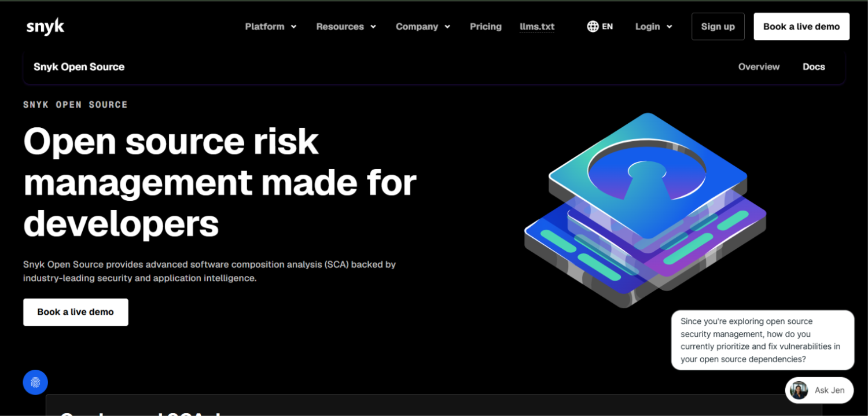The height and width of the screenshot is (416, 868).
Task: Switch to the Docs tab
Action: 814,67
